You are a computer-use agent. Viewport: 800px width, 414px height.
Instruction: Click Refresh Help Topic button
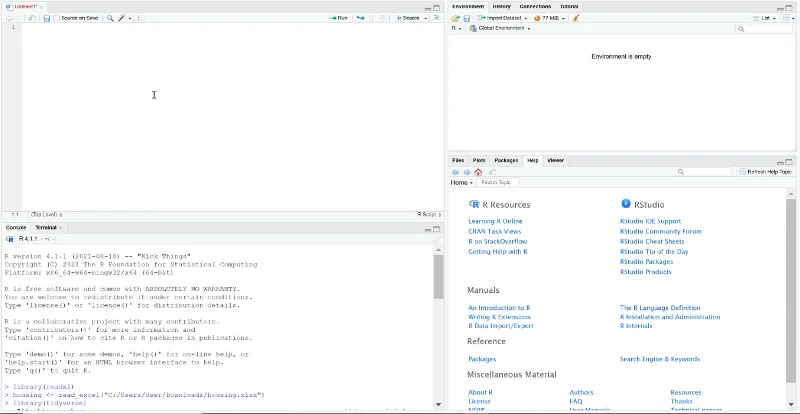click(x=765, y=172)
